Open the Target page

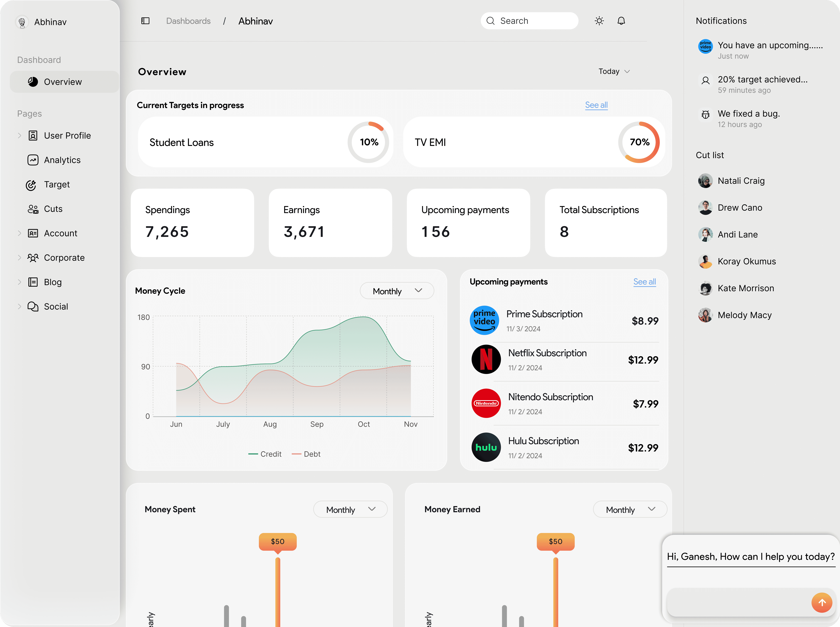(57, 185)
